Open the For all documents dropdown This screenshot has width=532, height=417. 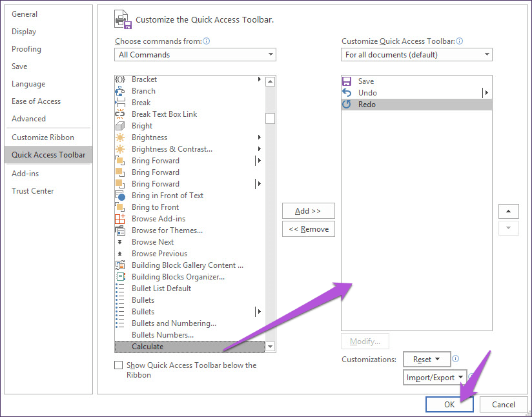pos(416,55)
